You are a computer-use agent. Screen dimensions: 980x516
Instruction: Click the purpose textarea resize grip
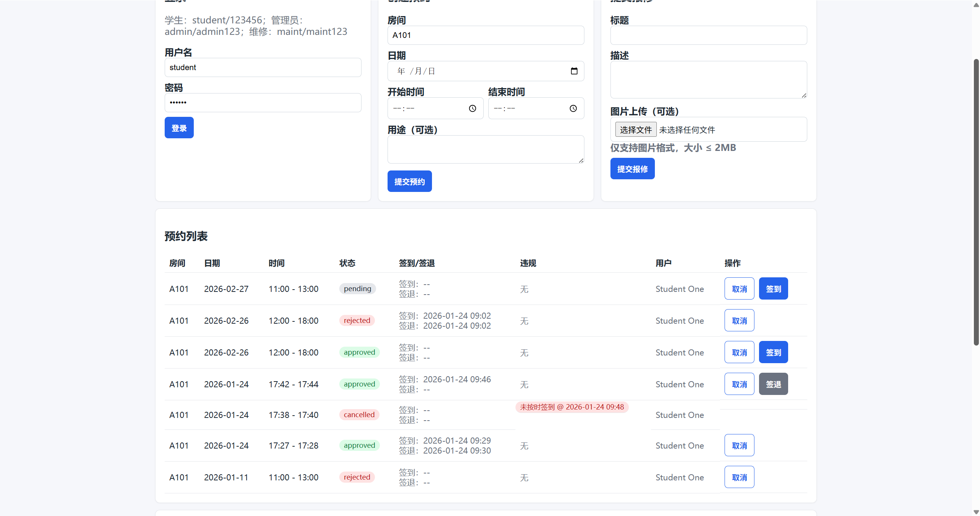581,161
